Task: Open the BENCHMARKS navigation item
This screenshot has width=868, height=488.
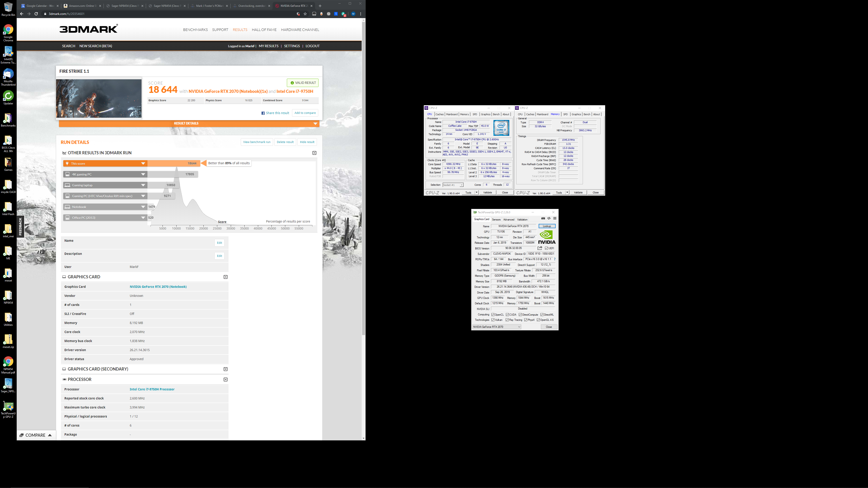Action: pyautogui.click(x=196, y=30)
